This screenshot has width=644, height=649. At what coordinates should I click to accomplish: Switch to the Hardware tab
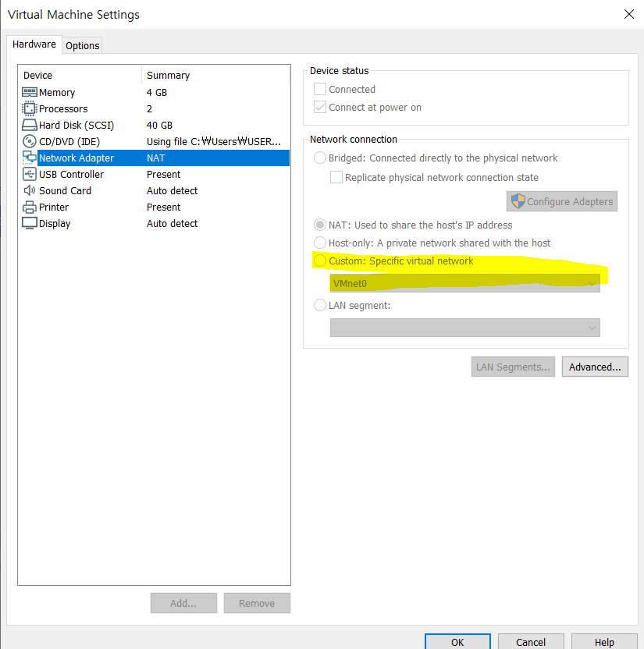click(x=34, y=44)
